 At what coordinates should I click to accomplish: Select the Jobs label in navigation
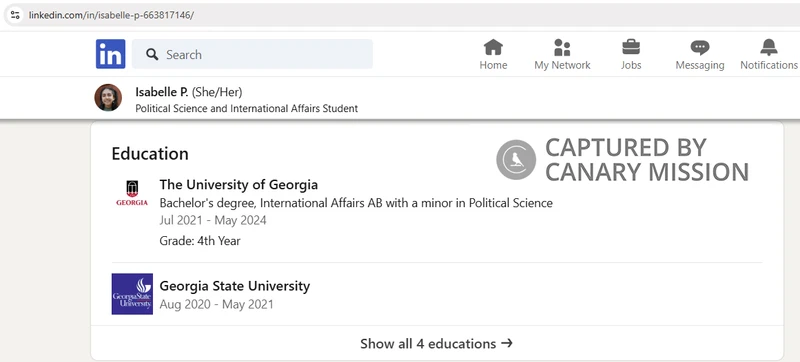coord(631,65)
